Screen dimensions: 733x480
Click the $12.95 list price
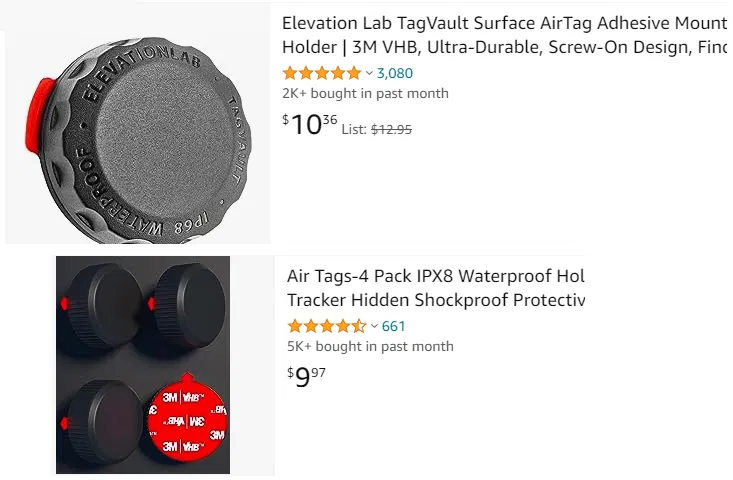pyautogui.click(x=391, y=129)
